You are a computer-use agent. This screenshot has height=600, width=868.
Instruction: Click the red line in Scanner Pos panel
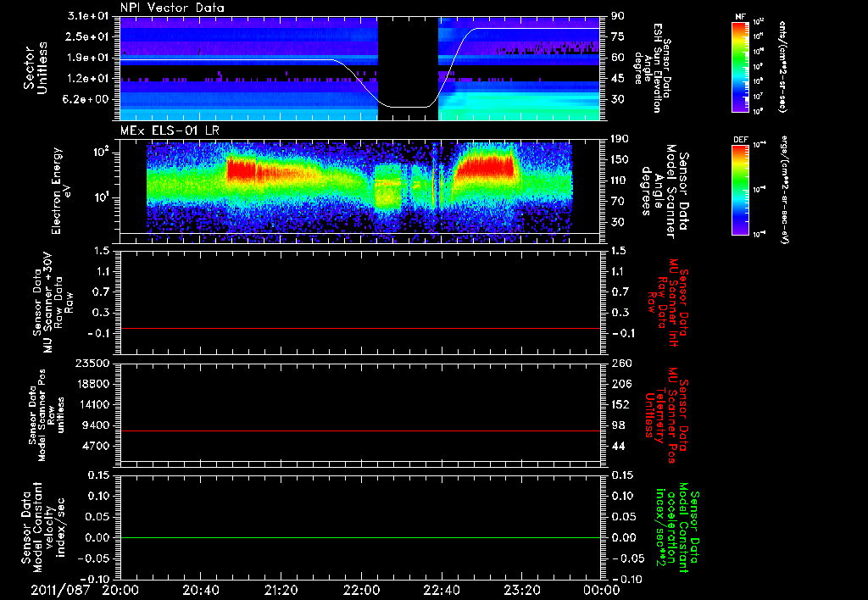pyautogui.click(x=360, y=431)
